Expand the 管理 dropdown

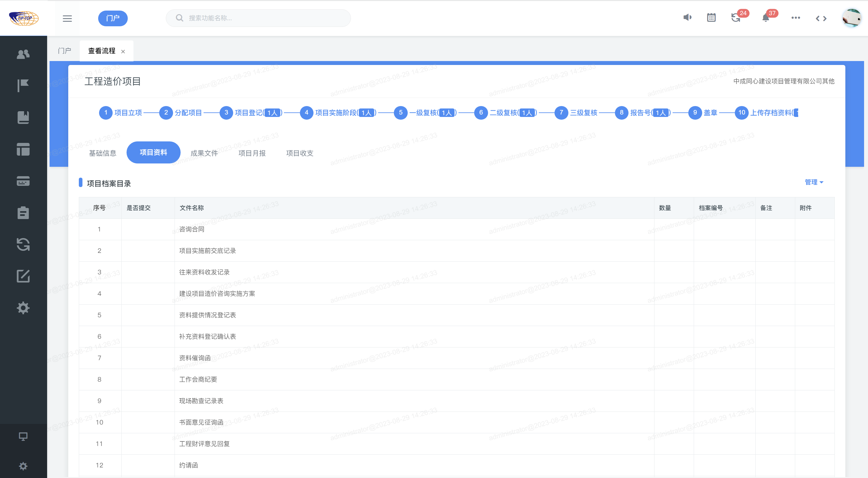pyautogui.click(x=813, y=182)
